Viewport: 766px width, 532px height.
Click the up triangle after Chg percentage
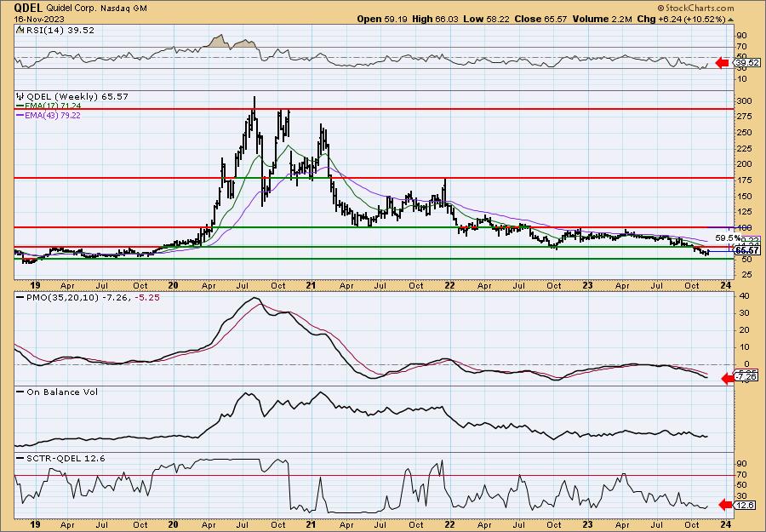point(731,20)
